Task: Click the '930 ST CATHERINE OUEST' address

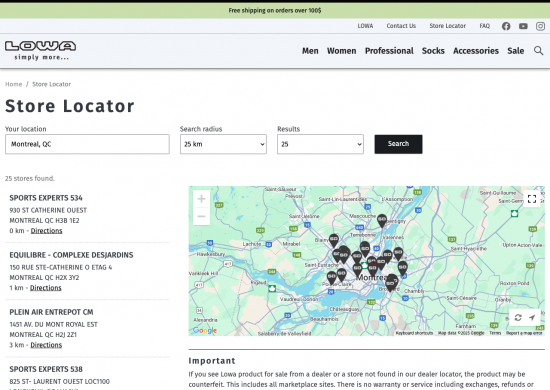Action: click(x=48, y=210)
